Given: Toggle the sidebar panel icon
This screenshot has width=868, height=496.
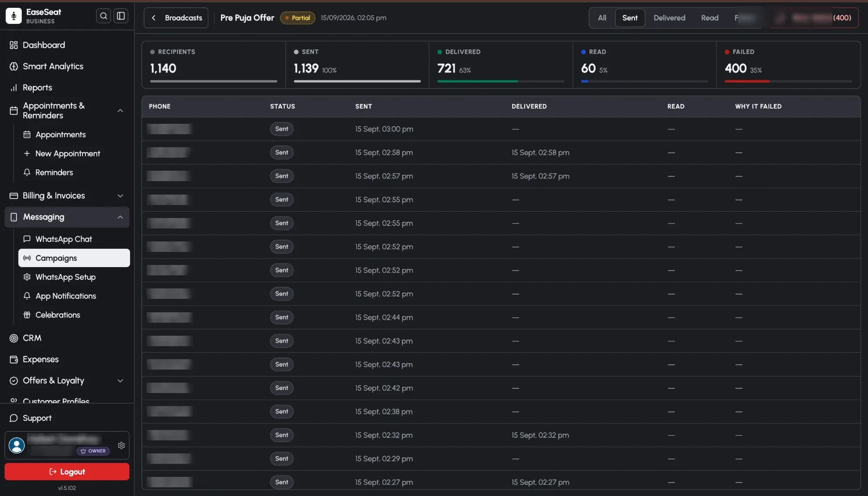Looking at the screenshot, I should click(x=121, y=16).
